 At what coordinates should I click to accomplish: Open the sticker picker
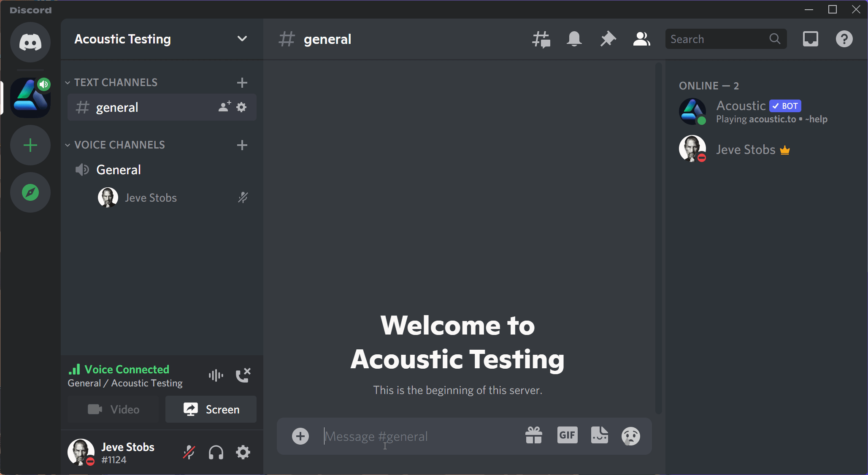600,435
